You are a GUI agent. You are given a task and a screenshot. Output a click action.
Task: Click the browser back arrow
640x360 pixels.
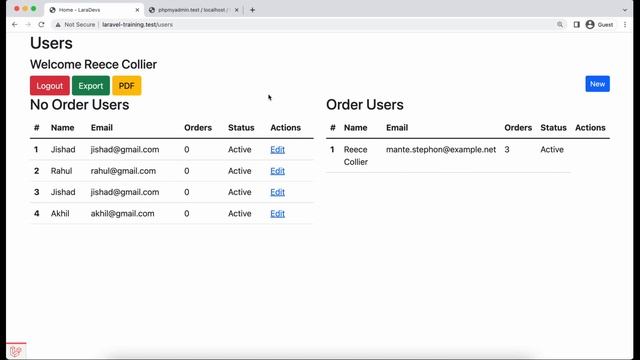tap(15, 24)
